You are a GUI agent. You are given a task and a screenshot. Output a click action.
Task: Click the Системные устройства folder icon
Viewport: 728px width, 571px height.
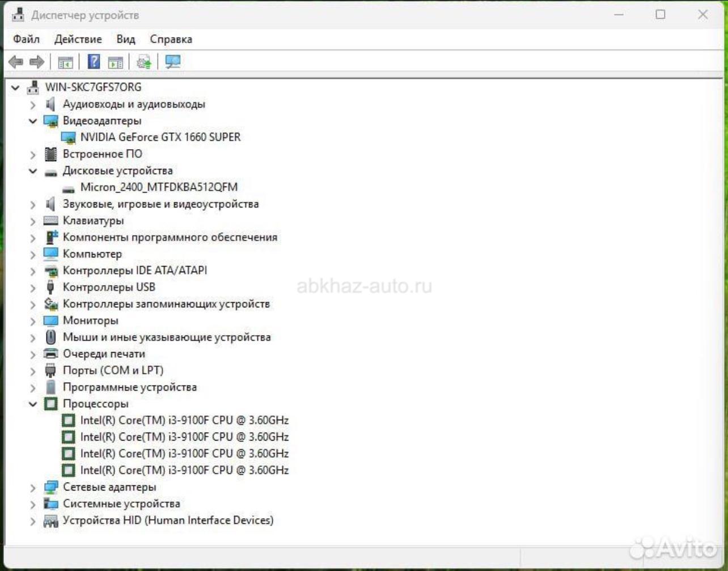[51, 504]
